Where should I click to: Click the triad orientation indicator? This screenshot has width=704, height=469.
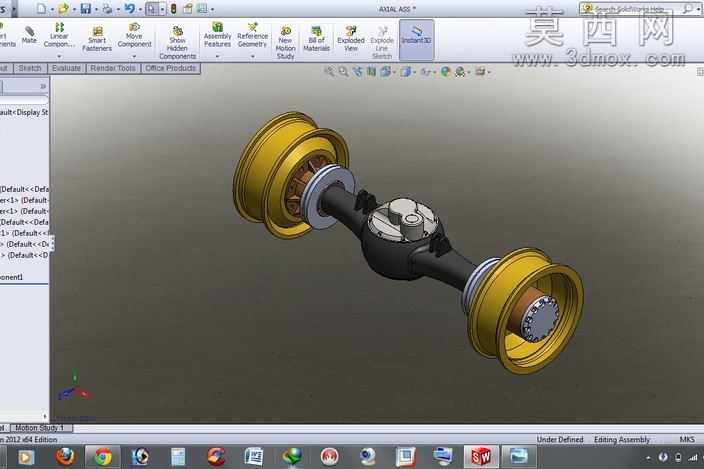75,387
